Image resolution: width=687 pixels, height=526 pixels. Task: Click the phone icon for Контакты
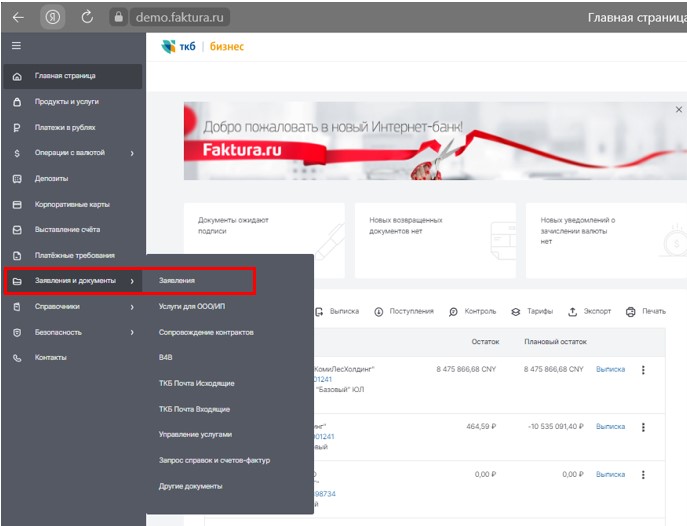17,358
